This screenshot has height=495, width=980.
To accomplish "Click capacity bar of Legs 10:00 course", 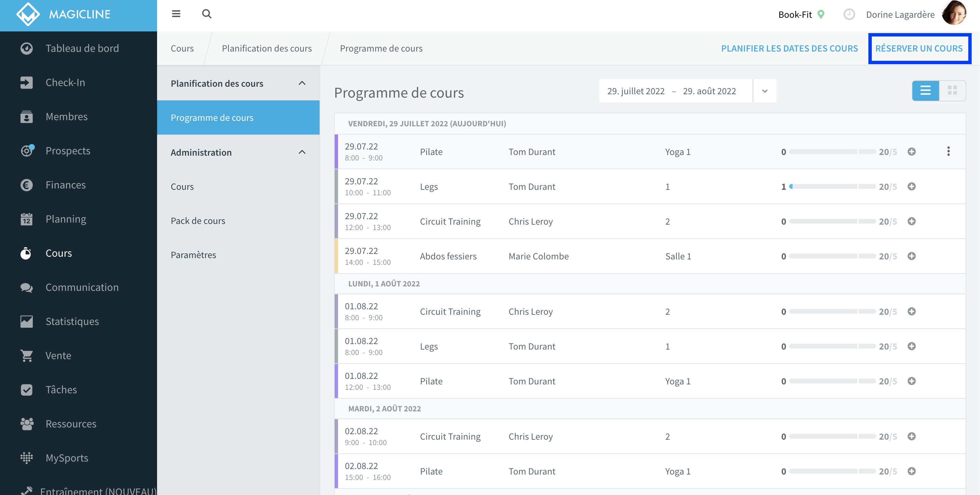I will click(832, 186).
